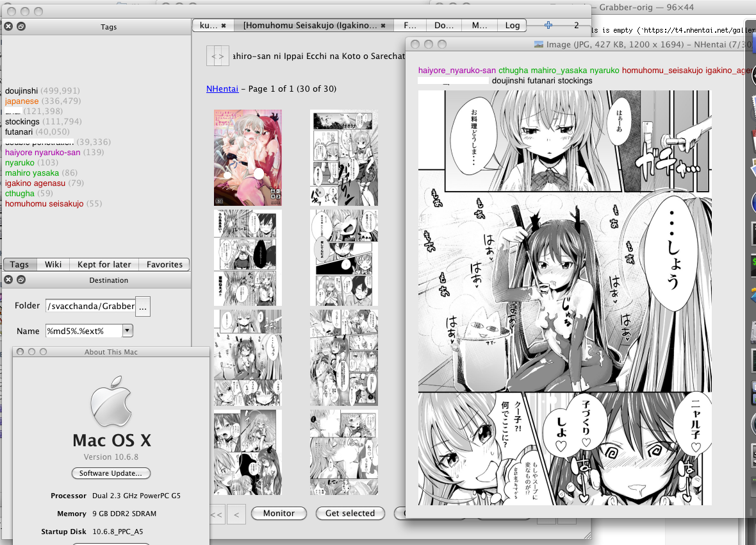Image resolution: width=756 pixels, height=545 pixels.
Task: Go to previous page with the '<' button
Action: point(236,515)
